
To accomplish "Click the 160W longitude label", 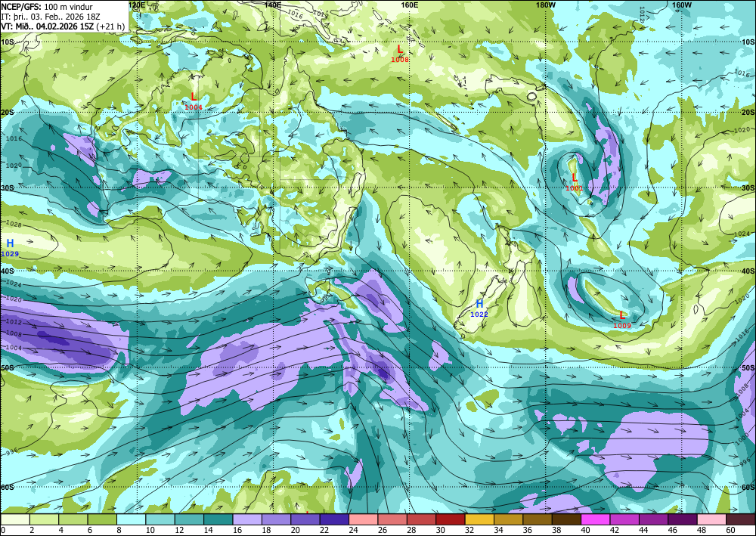I will (x=682, y=5).
